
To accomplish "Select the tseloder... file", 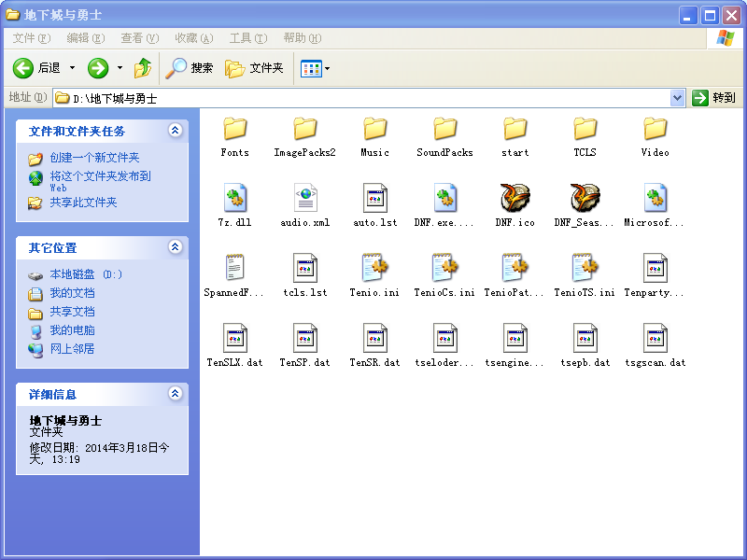I will point(445,346).
